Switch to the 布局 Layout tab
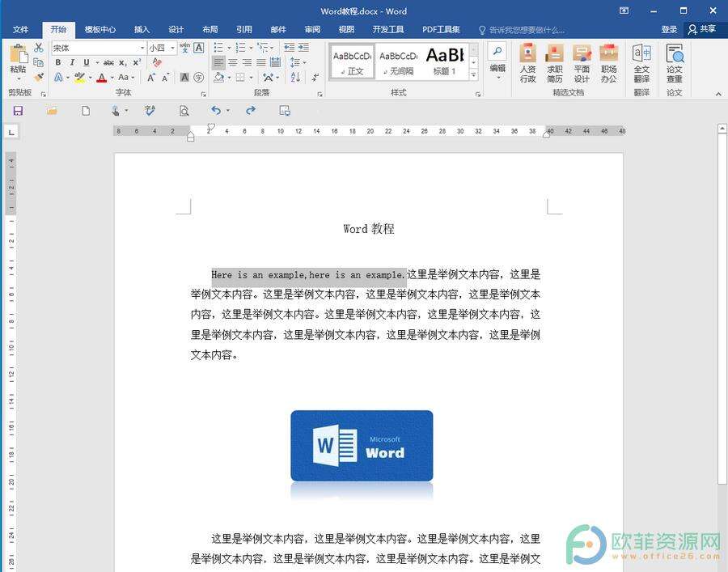 (x=210, y=30)
